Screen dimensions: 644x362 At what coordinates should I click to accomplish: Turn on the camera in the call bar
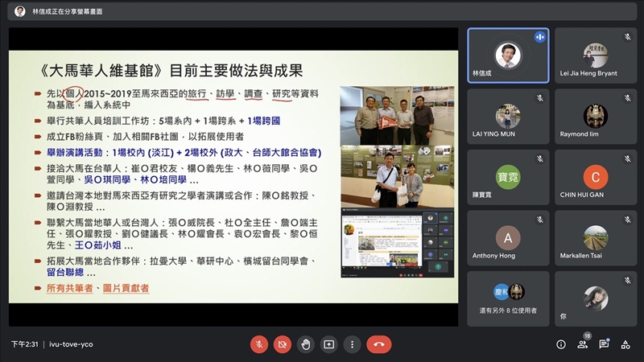283,344
